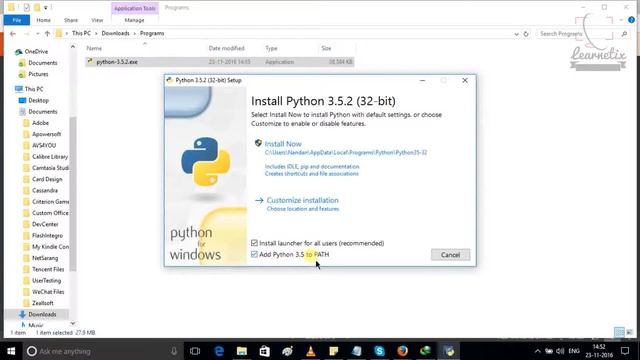
Task: Open the NetSarang folder in sidebar
Action: (45, 258)
